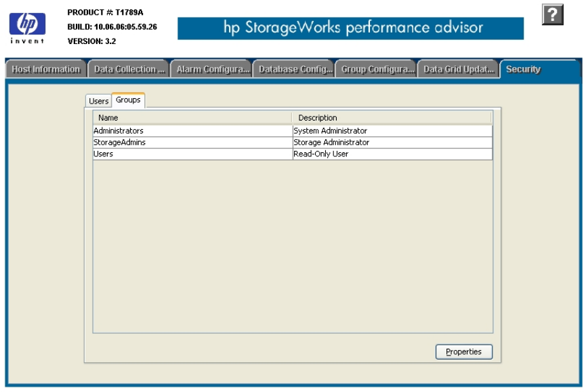Open the Alarm Configuration tab
The width and height of the screenshot is (586, 392).
pyautogui.click(x=211, y=69)
